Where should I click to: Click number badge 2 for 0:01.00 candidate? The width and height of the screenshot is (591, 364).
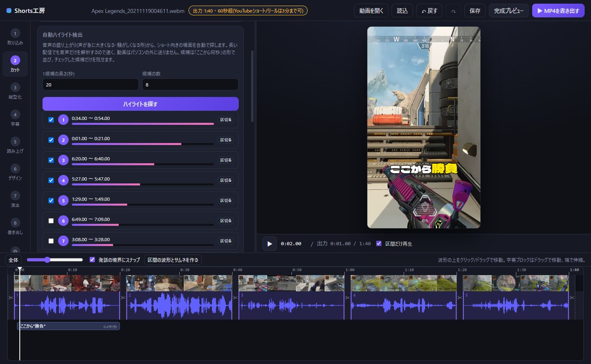pos(63,140)
